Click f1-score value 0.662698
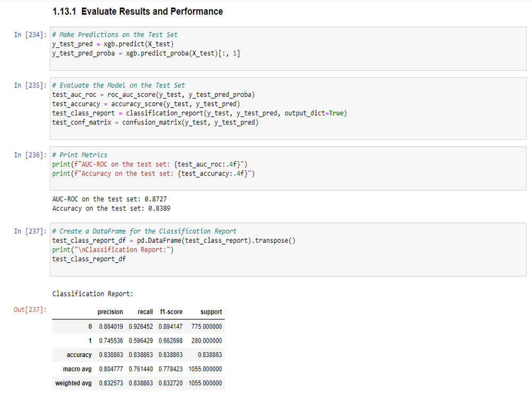This screenshot has width=532, height=399. [170, 340]
